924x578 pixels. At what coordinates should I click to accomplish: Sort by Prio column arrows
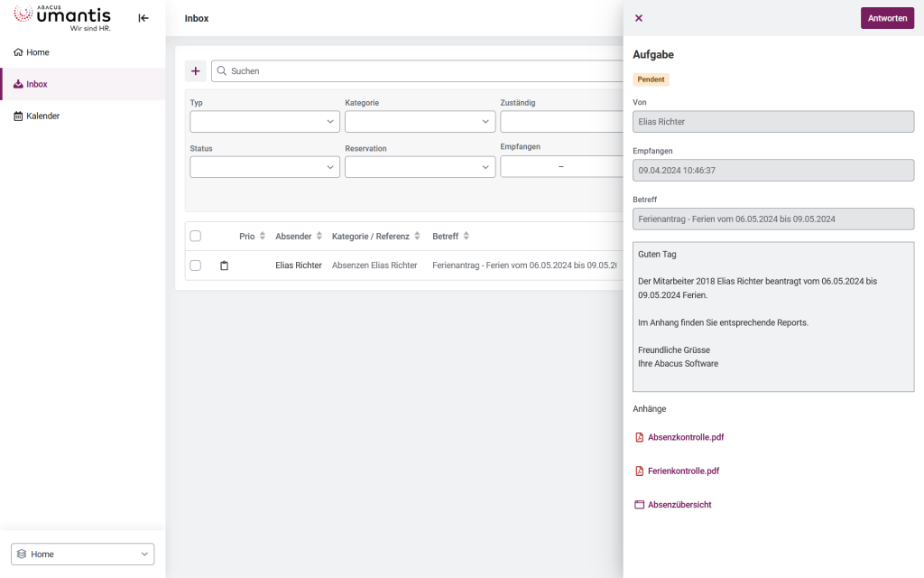[263, 237]
